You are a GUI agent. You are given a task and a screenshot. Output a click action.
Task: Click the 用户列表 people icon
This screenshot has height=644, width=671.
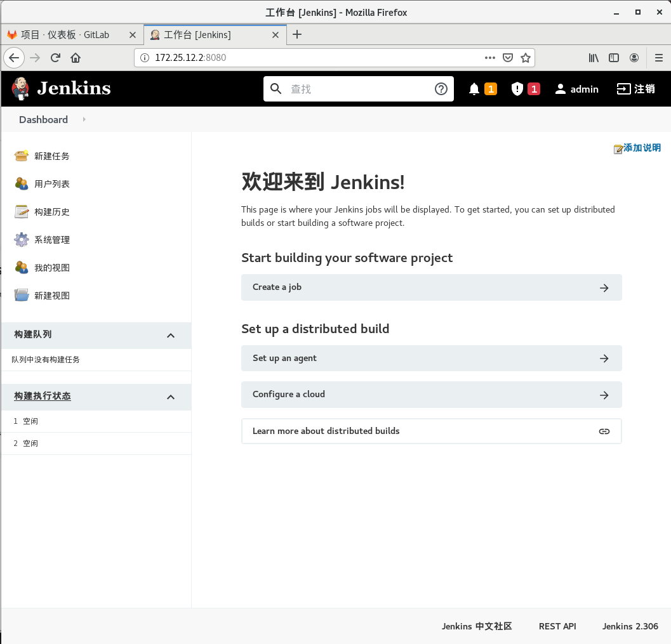pyautogui.click(x=22, y=184)
